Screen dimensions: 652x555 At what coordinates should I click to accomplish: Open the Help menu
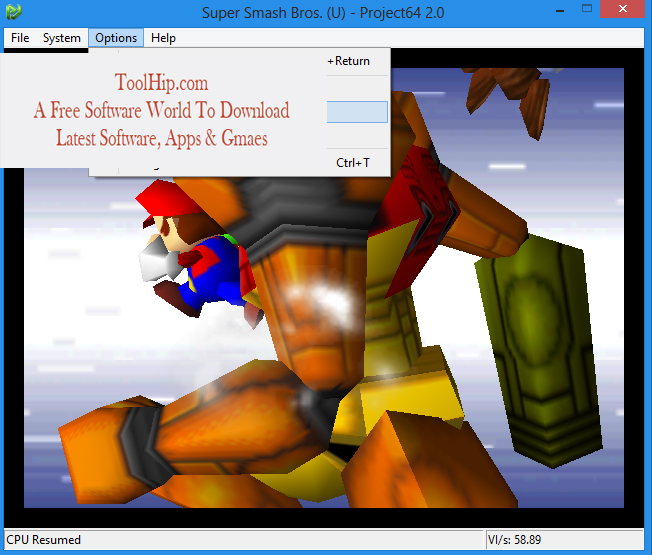163,38
